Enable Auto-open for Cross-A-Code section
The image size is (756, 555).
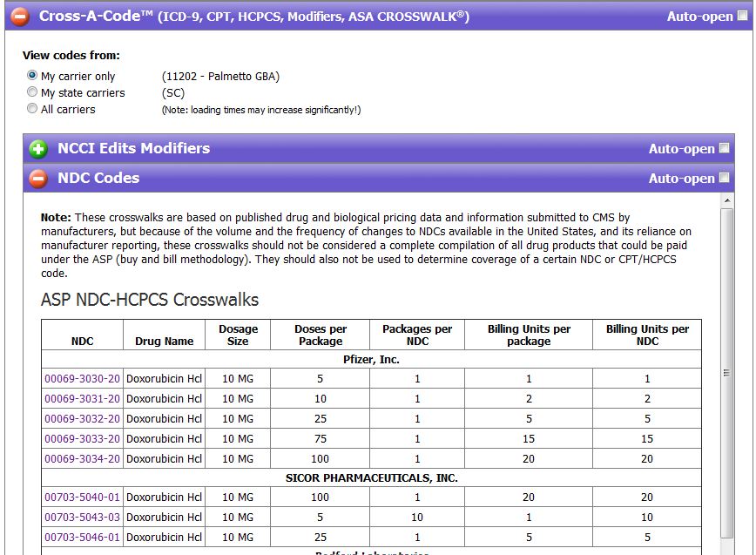pyautogui.click(x=743, y=16)
